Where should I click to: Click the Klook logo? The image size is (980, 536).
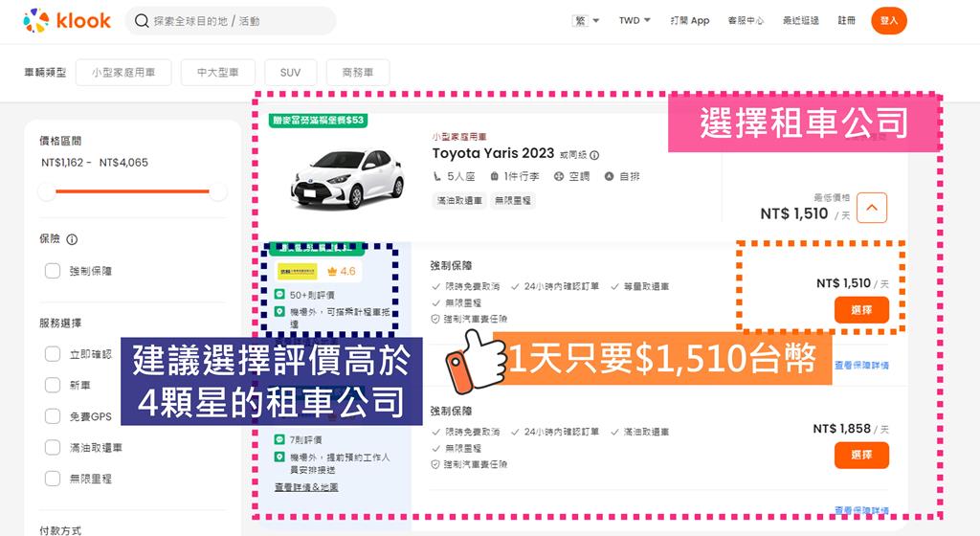66,21
